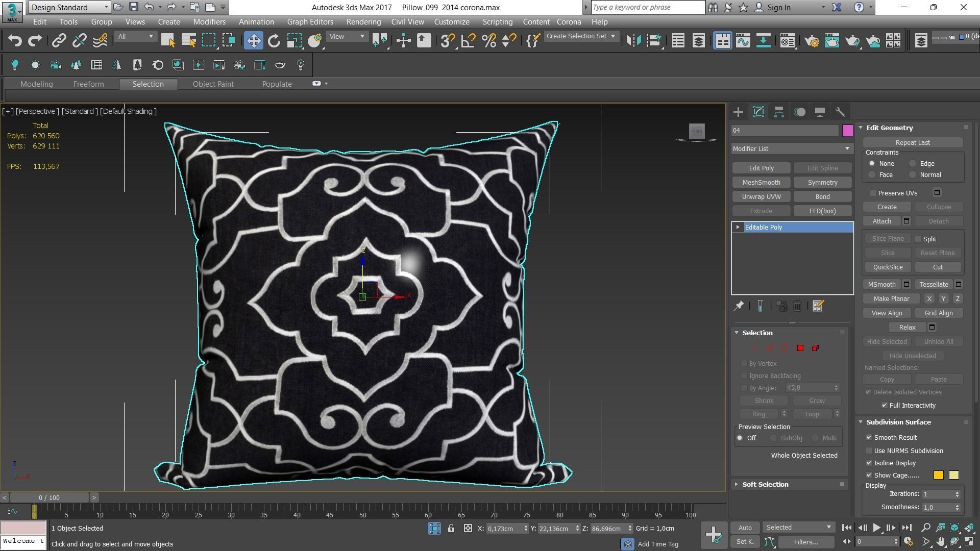The width and height of the screenshot is (980, 551).
Task: Click the Mirror tool icon
Action: click(x=633, y=41)
